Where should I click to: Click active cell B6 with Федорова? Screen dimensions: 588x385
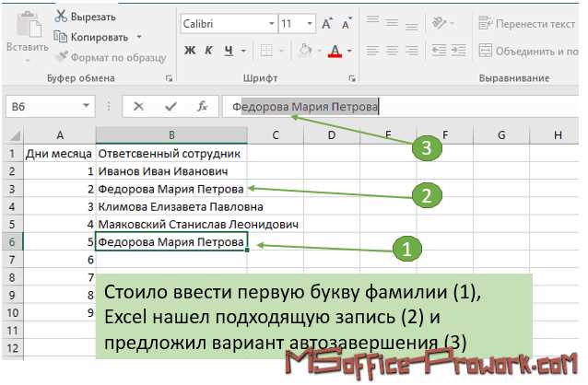point(171,242)
